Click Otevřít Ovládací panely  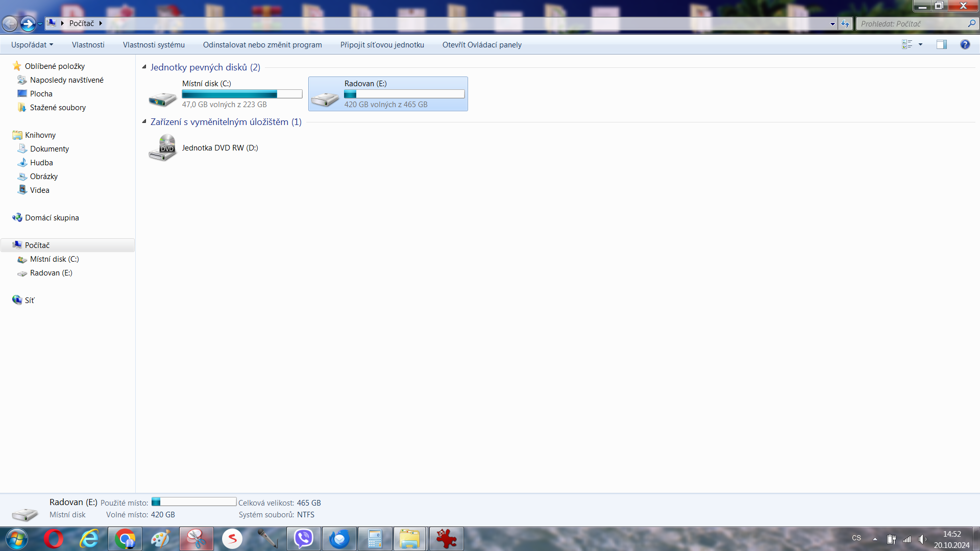pos(482,45)
